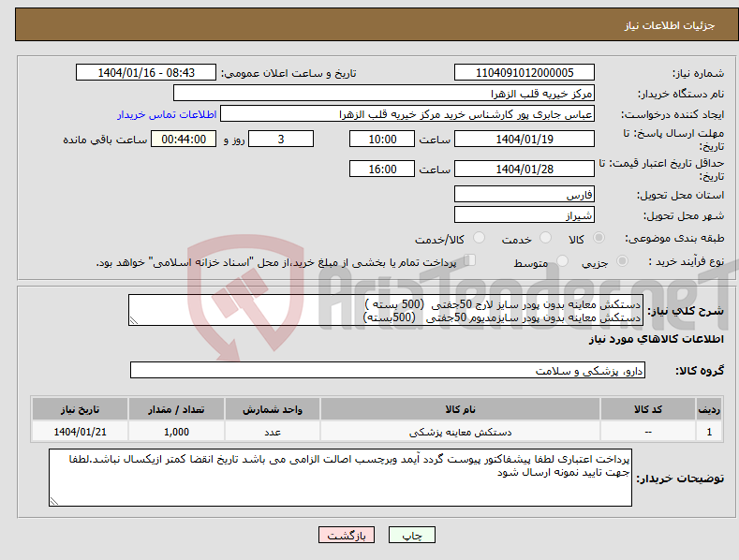Click the buyer name field مرکز خیریه قلب الزهرا
739x560 pixels.
point(384,94)
